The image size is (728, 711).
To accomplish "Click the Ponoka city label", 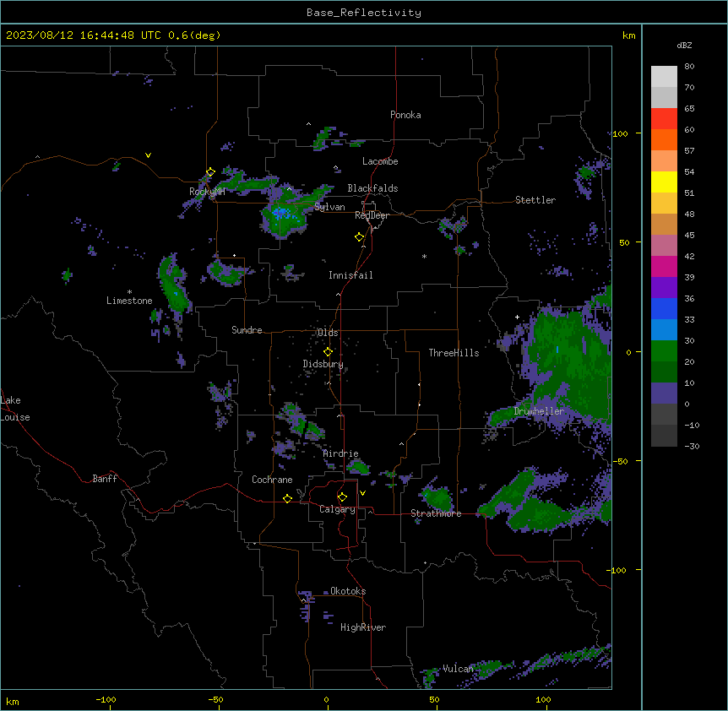I will (405, 115).
